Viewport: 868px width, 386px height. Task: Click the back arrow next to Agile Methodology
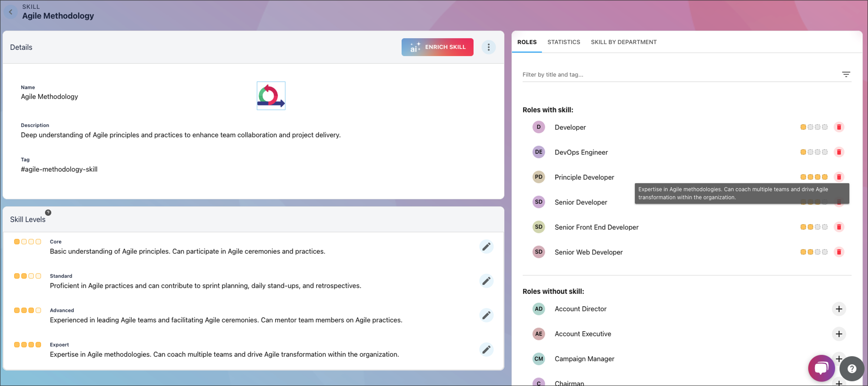click(11, 12)
